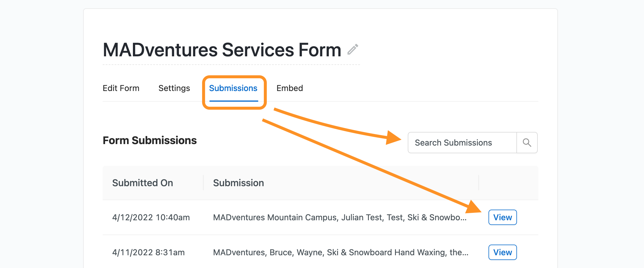Click the orange arrowhead pointing at View button

pos(474,207)
